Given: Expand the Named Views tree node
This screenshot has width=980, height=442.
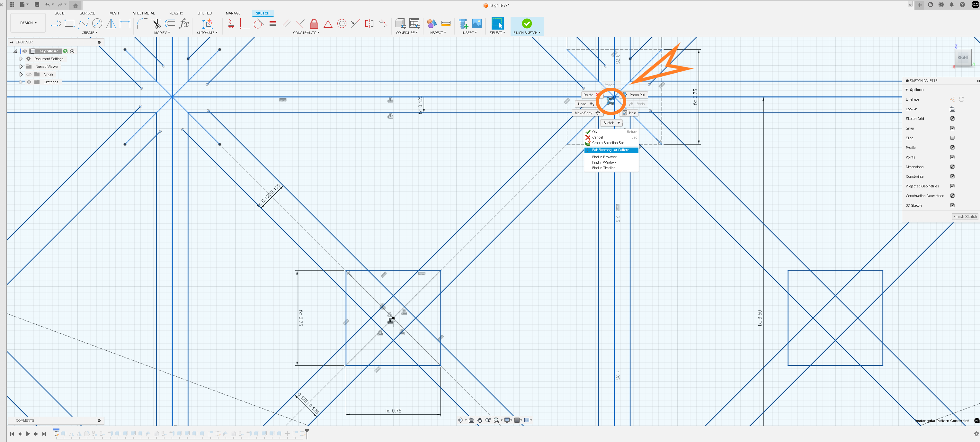Looking at the screenshot, I should (x=21, y=67).
